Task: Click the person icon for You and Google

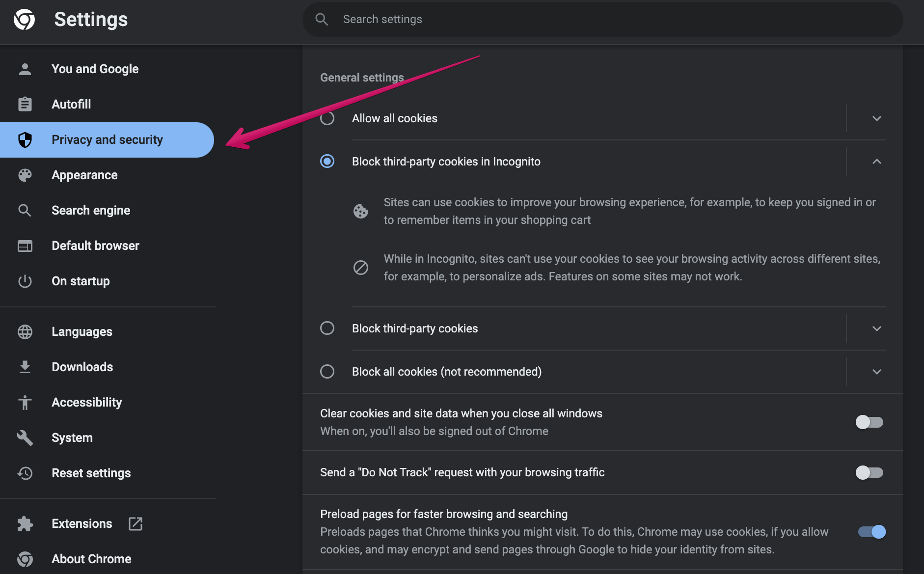Action: [25, 69]
